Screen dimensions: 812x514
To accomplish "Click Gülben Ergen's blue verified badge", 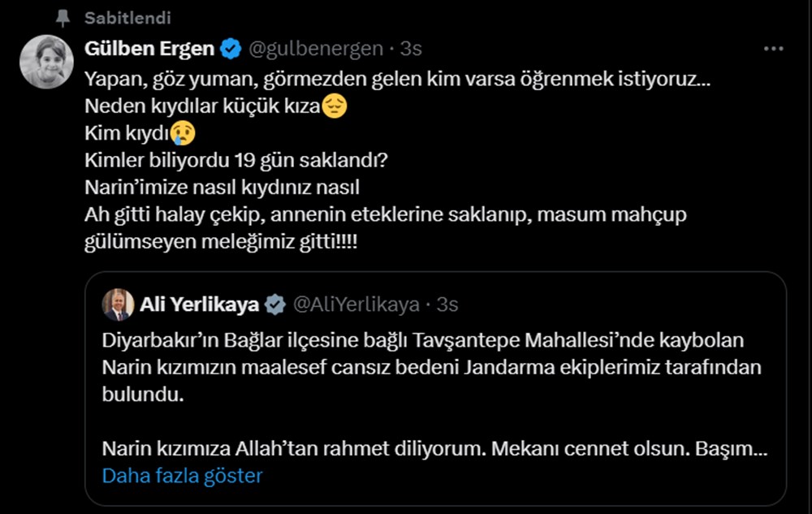I will (230, 48).
